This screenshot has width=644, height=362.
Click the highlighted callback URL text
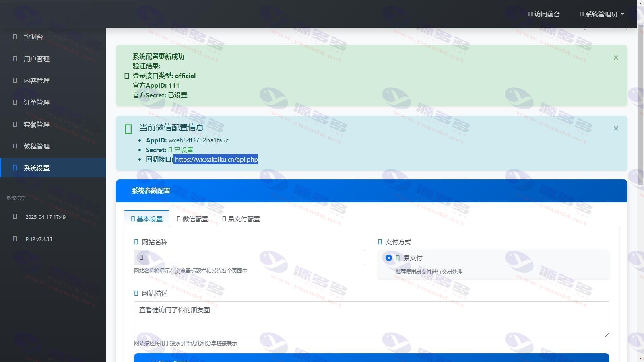[216, 159]
